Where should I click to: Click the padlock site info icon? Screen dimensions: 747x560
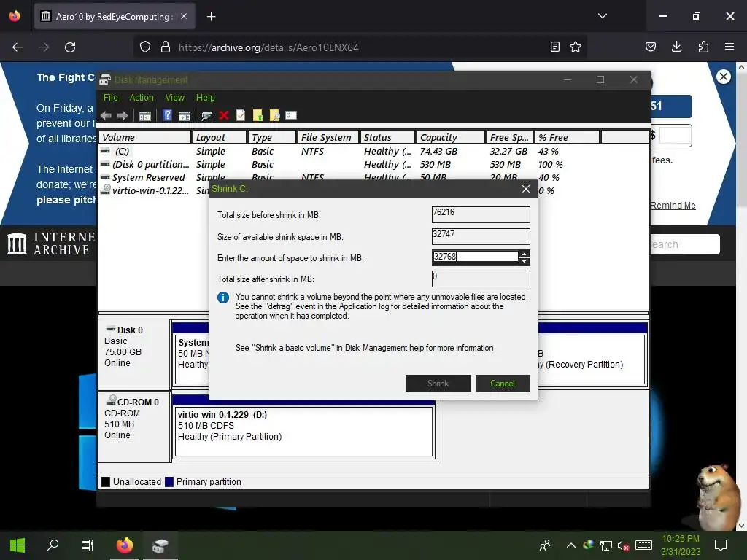[166, 47]
